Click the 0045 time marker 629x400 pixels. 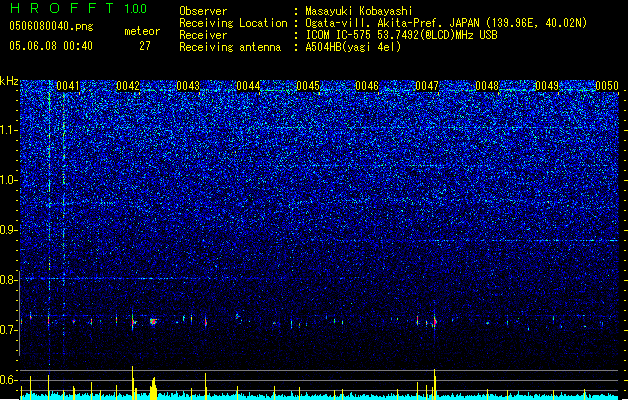pyautogui.click(x=308, y=86)
